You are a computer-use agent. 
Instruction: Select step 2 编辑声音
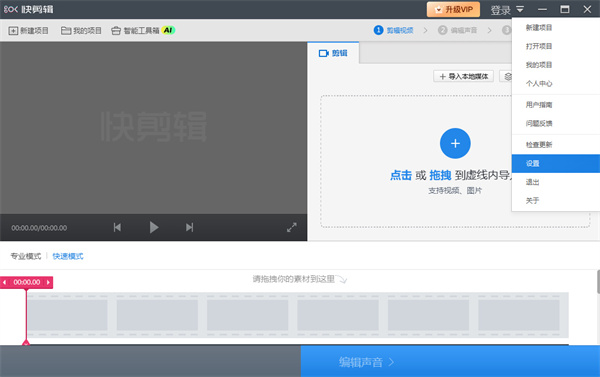458,30
